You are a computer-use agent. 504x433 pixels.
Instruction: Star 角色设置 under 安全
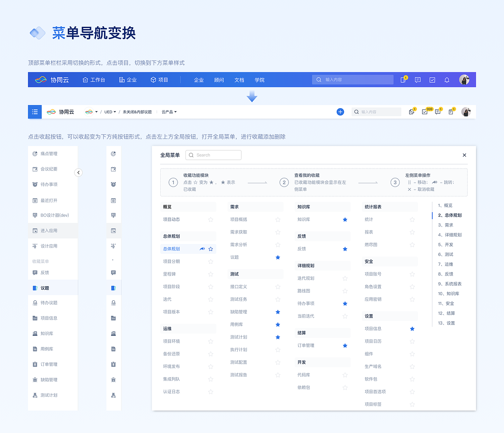tap(412, 287)
